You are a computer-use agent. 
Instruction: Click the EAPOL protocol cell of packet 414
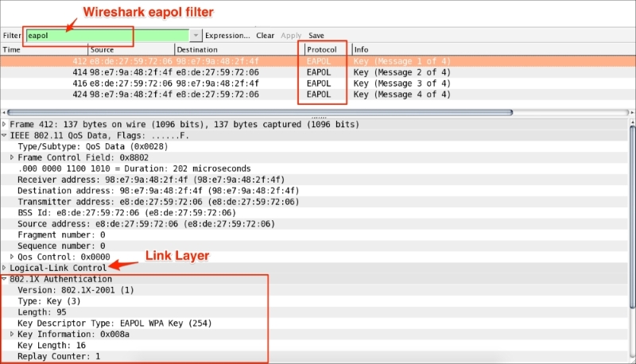click(319, 72)
